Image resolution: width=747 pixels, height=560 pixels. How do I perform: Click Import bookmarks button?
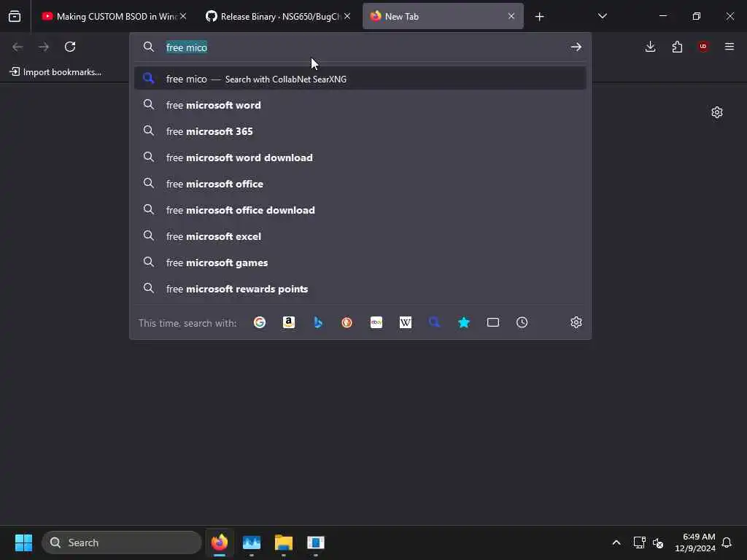click(56, 72)
